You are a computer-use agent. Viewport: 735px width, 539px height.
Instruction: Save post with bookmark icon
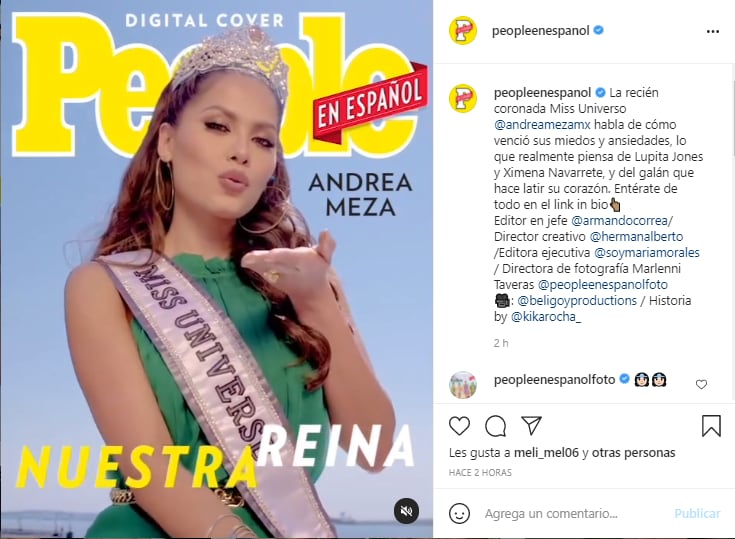(x=711, y=426)
